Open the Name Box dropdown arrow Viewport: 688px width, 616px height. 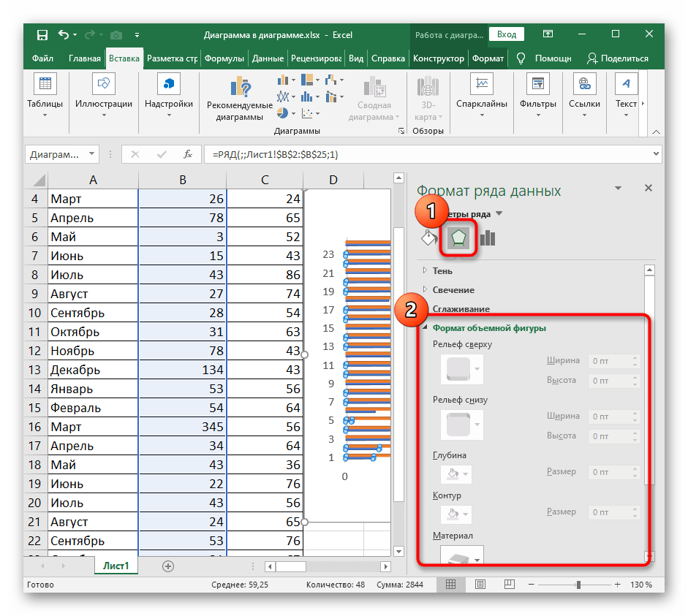92,154
